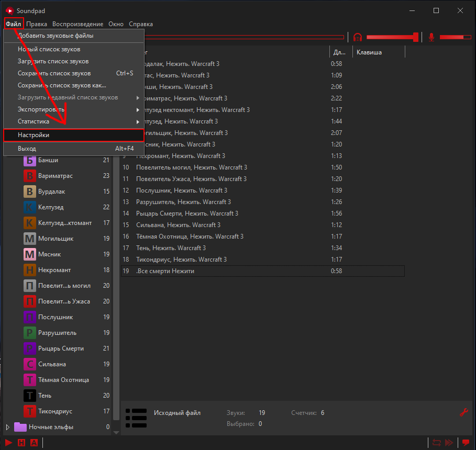This screenshot has width=476, height=450.
Task: Select the Рыцарь Смерти category icon
Action: pos(30,348)
